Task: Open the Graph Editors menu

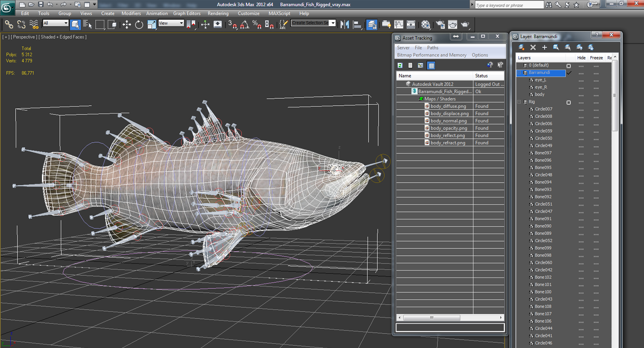Action: pyautogui.click(x=187, y=13)
